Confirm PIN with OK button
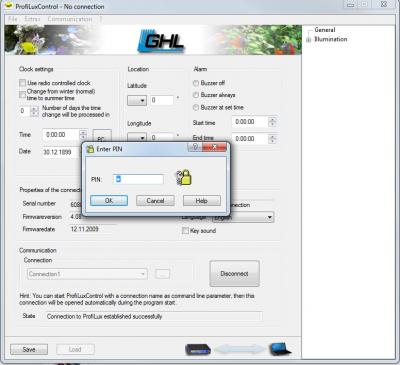This screenshot has height=365, width=400. pos(109,200)
